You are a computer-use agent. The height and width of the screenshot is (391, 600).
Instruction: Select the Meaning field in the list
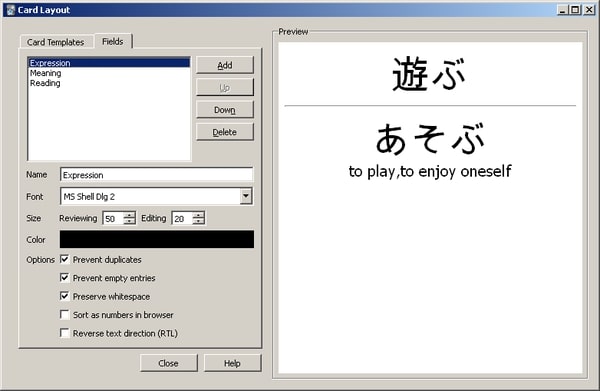(109, 73)
